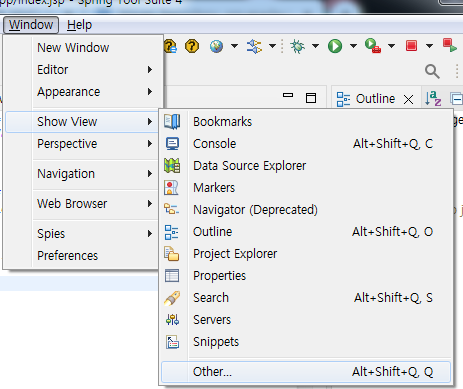Click the Project Explorer icon
Image resolution: width=463 pixels, height=389 pixels.
pyautogui.click(x=171, y=254)
